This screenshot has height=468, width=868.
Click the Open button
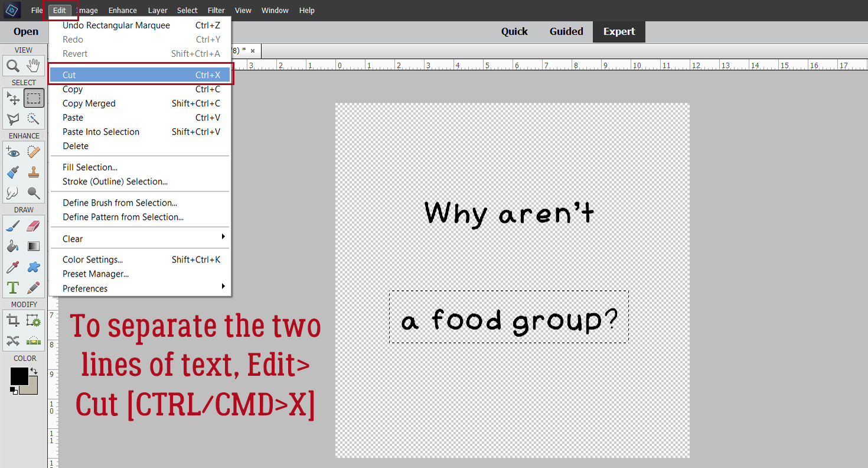(x=26, y=32)
